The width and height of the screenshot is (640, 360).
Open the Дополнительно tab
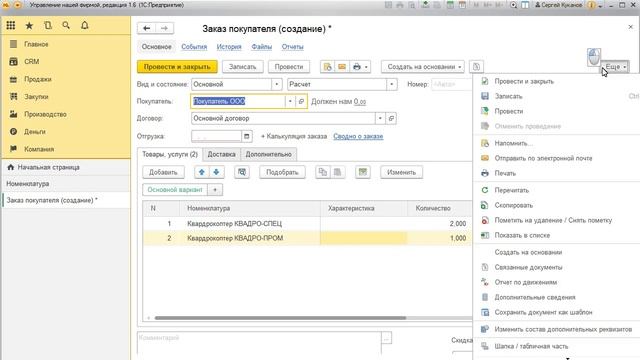point(269,154)
